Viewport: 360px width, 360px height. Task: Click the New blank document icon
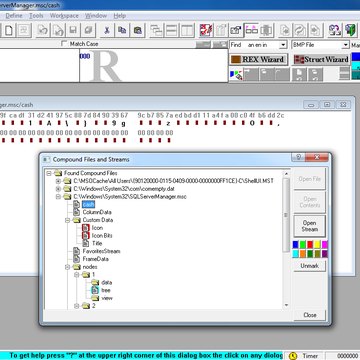8,30
